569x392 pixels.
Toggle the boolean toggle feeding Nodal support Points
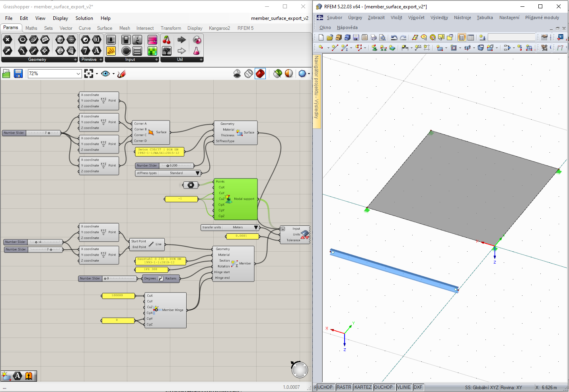coord(191,185)
